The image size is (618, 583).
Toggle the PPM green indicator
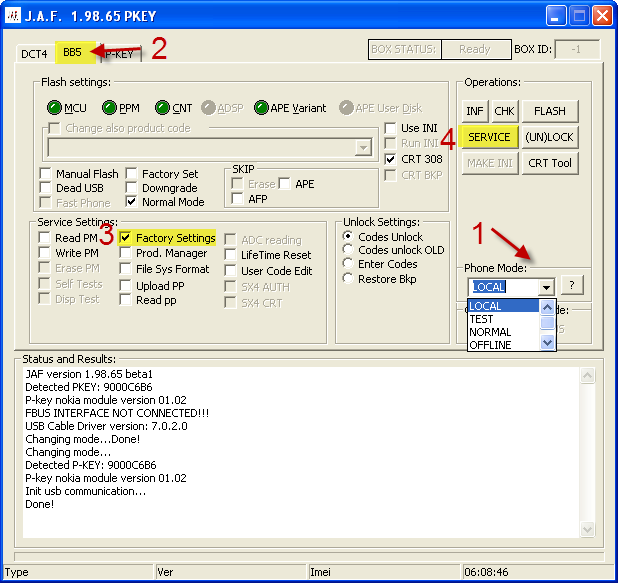109,108
